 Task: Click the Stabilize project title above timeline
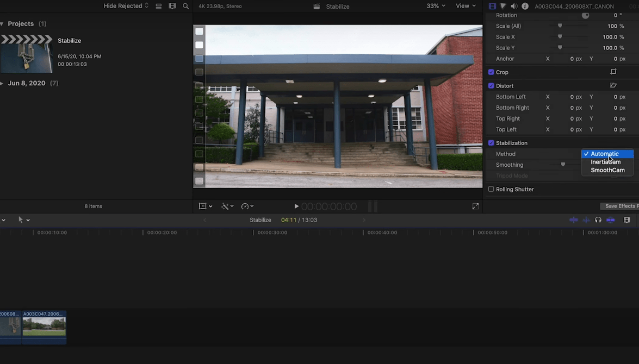click(x=260, y=219)
